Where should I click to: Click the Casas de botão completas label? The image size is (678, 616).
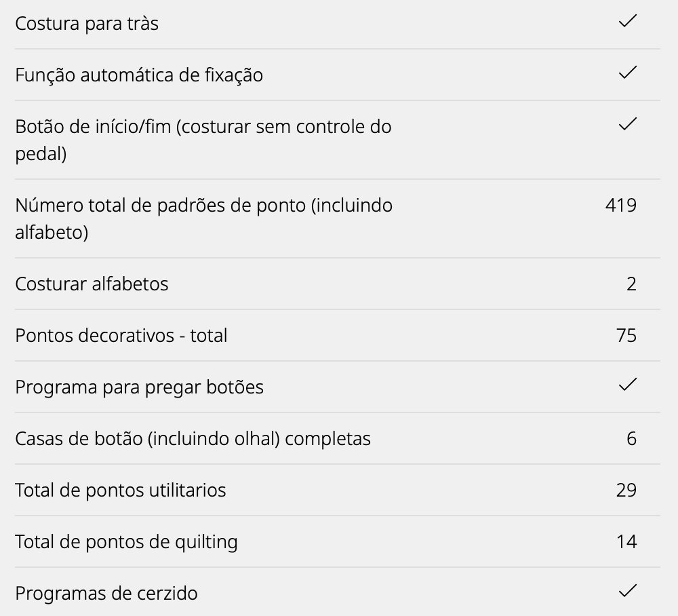tap(193, 438)
